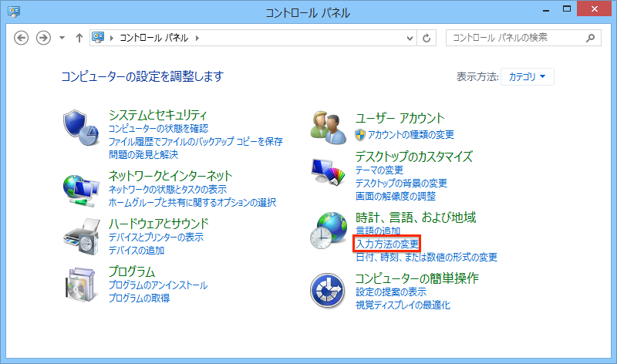Click the Hardware and Sound printer icon

(x=81, y=236)
